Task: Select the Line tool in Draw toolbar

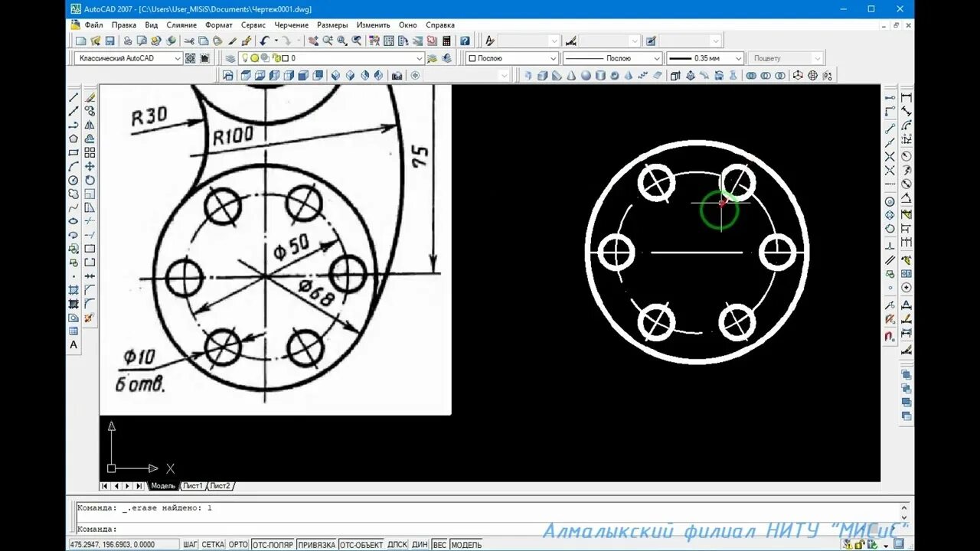Action: pyautogui.click(x=73, y=97)
